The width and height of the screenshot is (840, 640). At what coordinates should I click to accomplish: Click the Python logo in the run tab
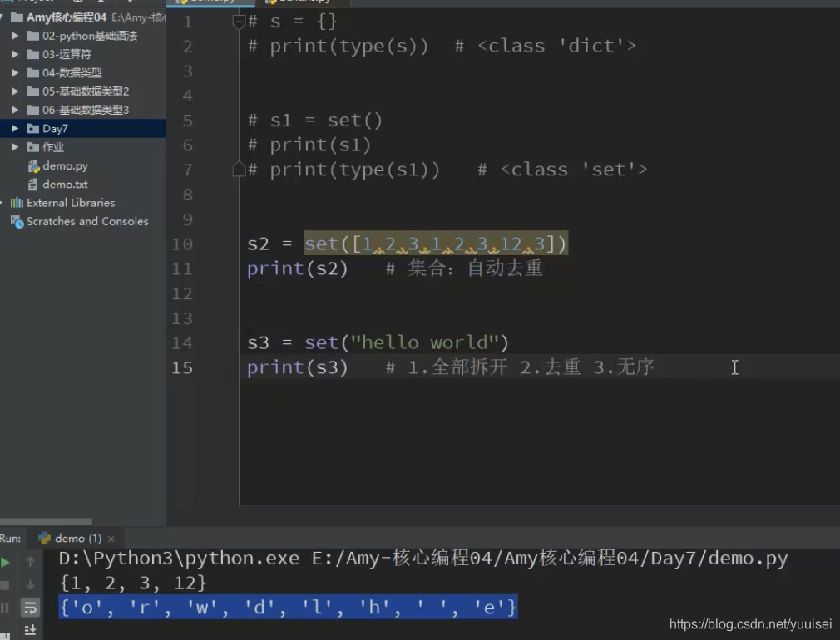coord(44,539)
